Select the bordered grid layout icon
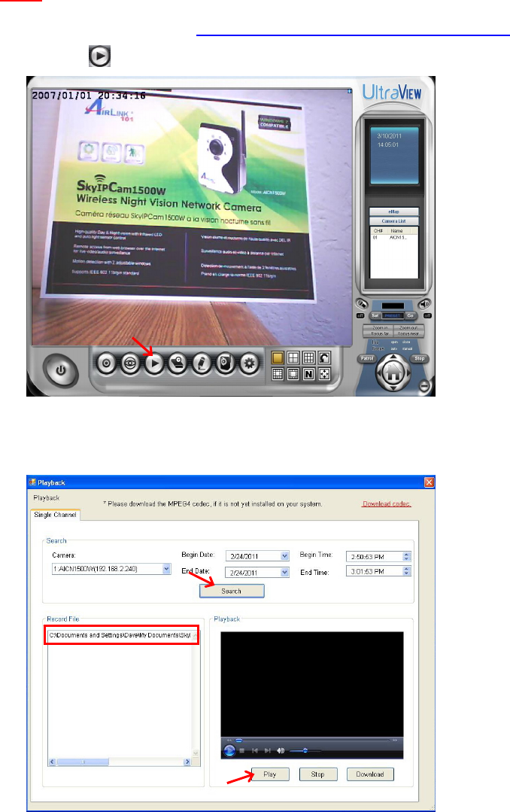This screenshot has height=812, width=510. click(293, 373)
